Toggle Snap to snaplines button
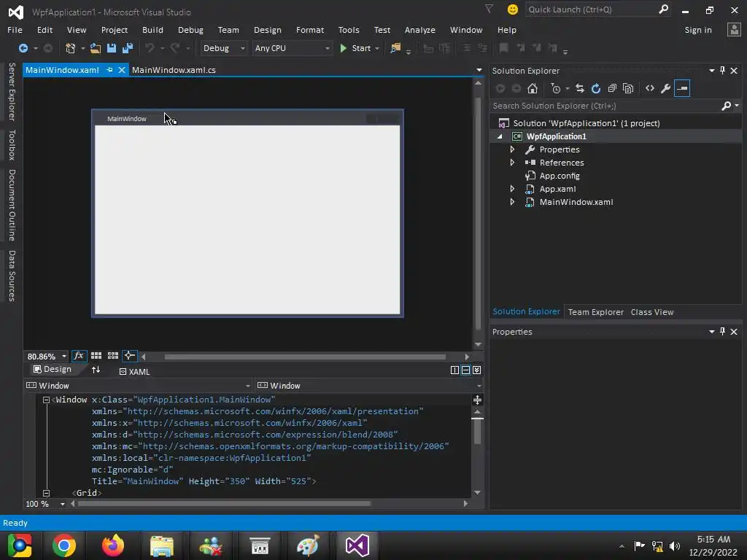This screenshot has width=747, height=560. point(130,356)
